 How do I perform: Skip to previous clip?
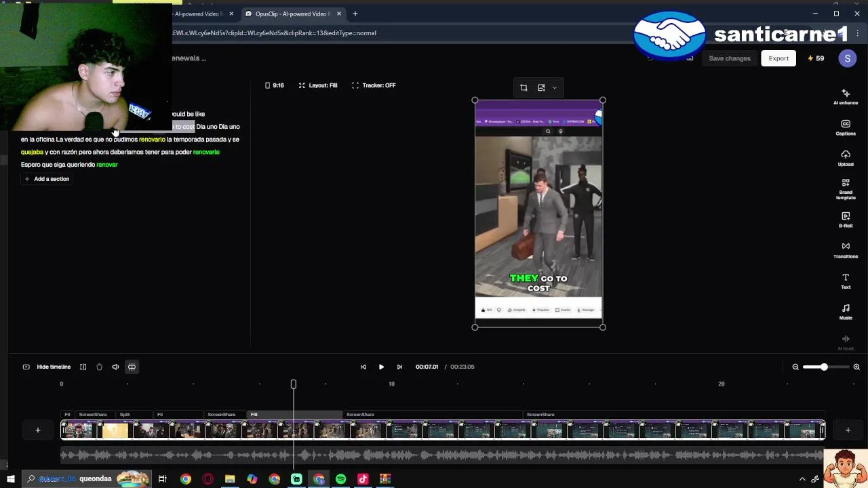pyautogui.click(x=363, y=367)
